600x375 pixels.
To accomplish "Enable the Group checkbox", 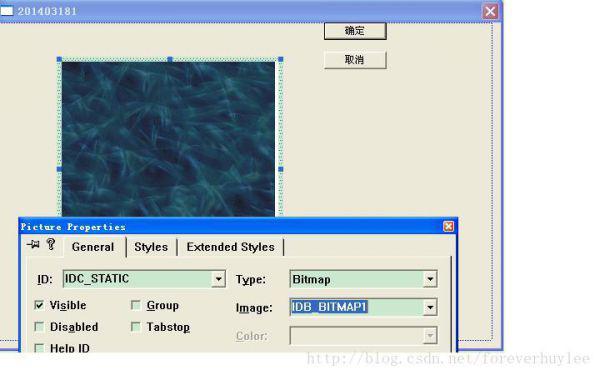I will pos(135,305).
